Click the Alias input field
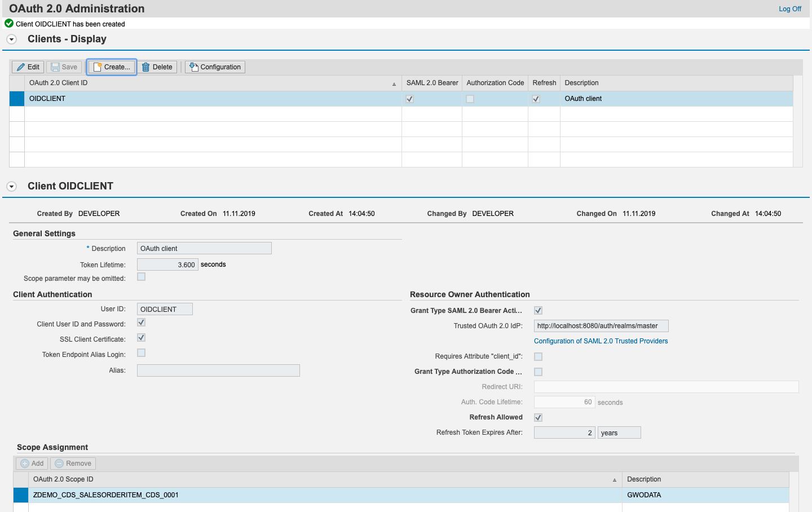The image size is (812, 512). coord(218,370)
